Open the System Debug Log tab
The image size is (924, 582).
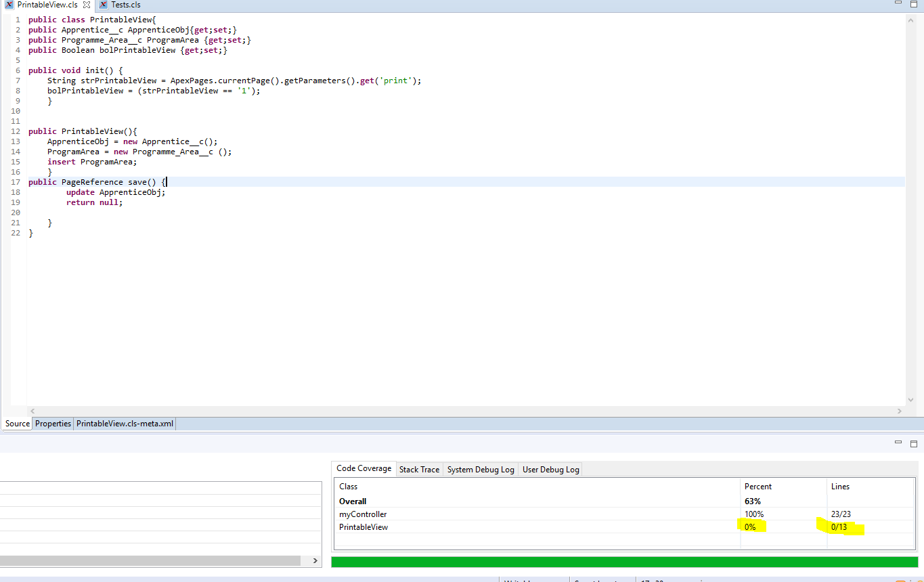(x=481, y=469)
